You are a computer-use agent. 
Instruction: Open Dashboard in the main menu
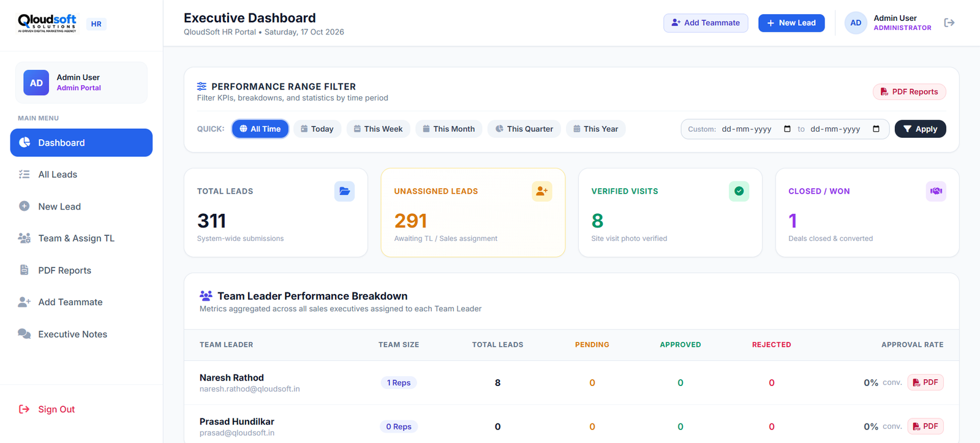tap(81, 143)
